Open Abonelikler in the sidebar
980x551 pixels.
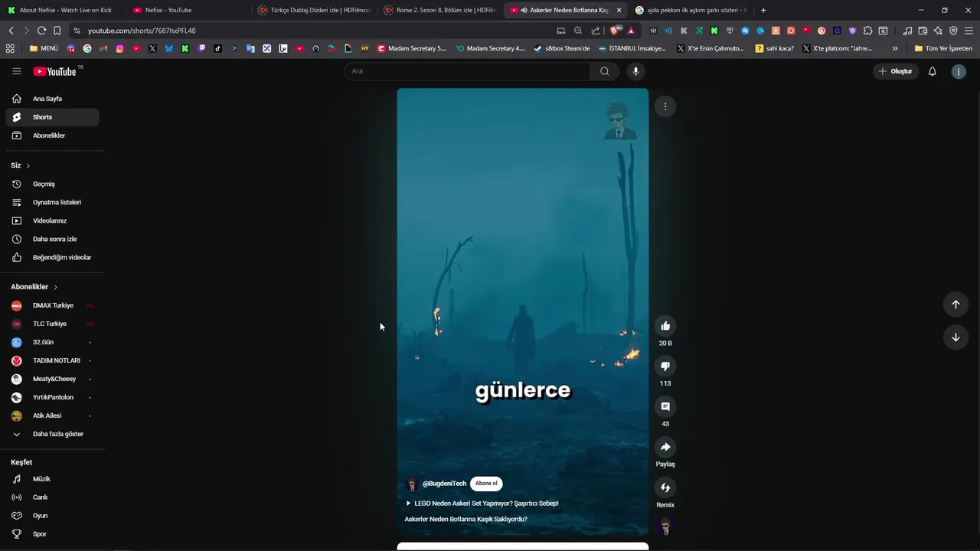coord(52,135)
